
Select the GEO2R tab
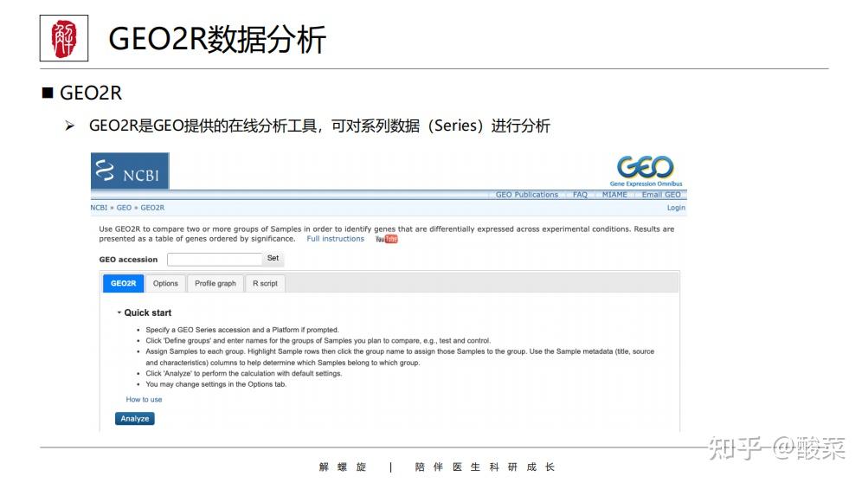tap(123, 284)
